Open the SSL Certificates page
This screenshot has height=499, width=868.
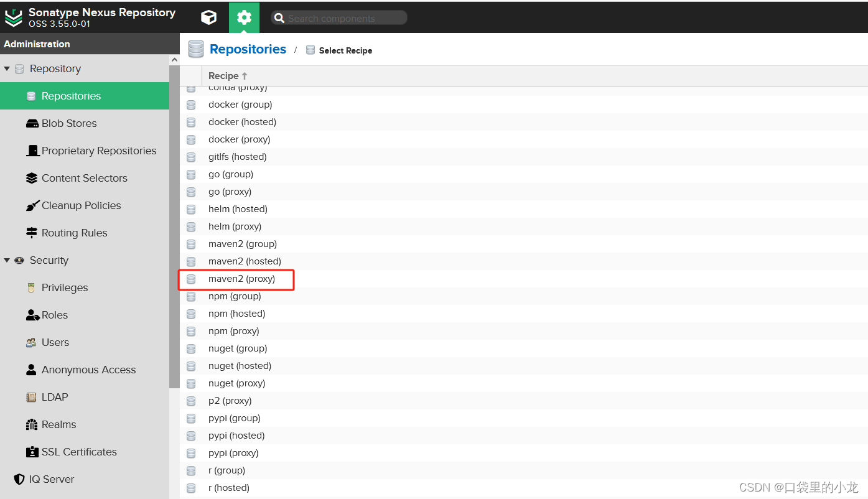pyautogui.click(x=85, y=452)
